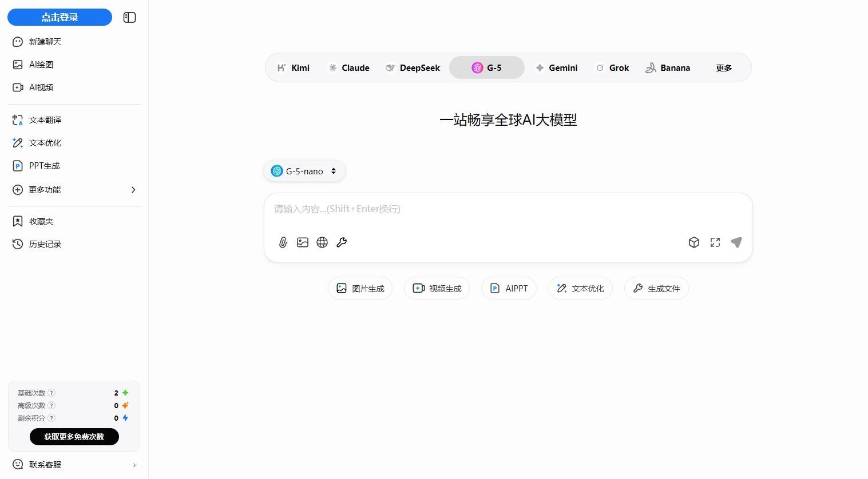
Task: Click the 获取更多免费次数 black button
Action: tap(74, 437)
